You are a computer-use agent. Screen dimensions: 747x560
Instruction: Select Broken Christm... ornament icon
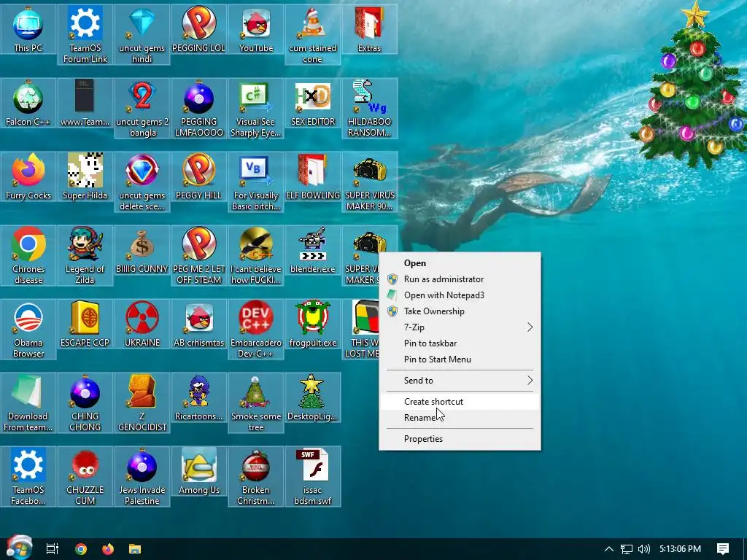(256, 477)
